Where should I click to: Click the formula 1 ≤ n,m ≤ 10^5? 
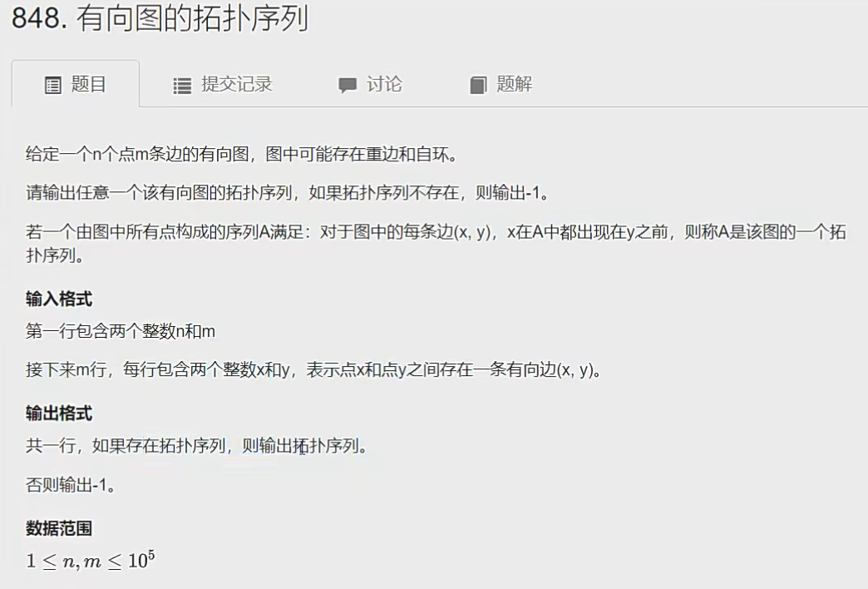[91, 560]
